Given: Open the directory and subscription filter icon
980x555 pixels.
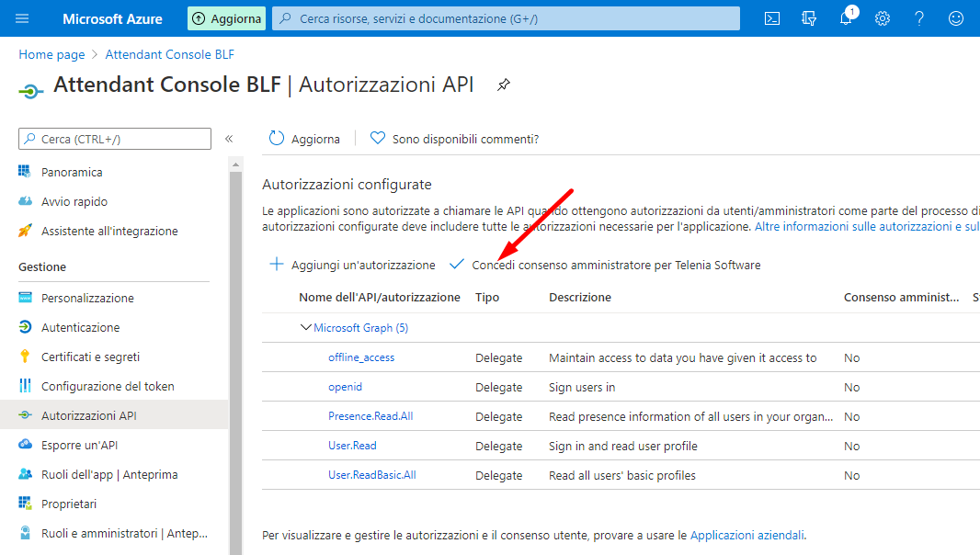Looking at the screenshot, I should click(809, 18).
